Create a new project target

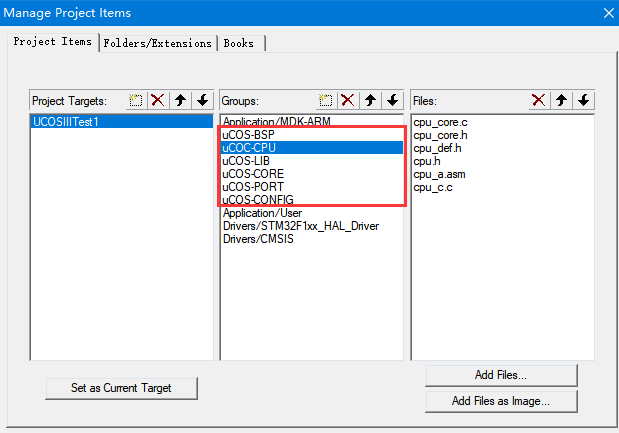[x=136, y=100]
